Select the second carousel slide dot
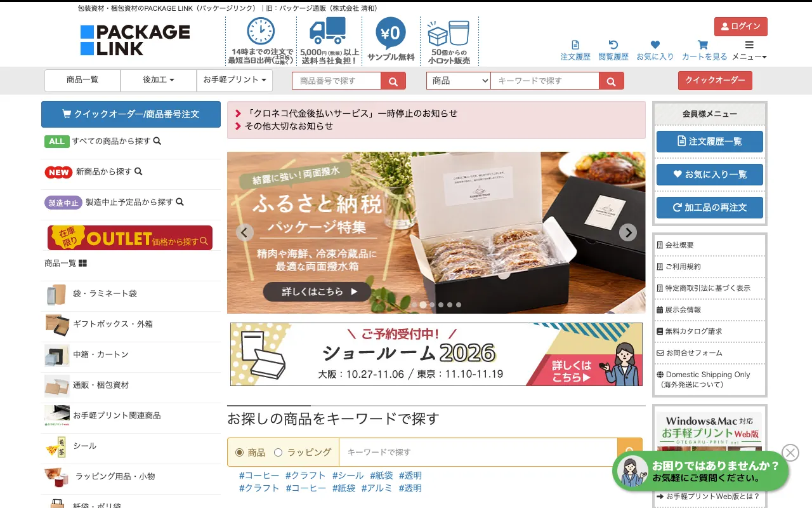Image resolution: width=812 pixels, height=508 pixels. 423,305
